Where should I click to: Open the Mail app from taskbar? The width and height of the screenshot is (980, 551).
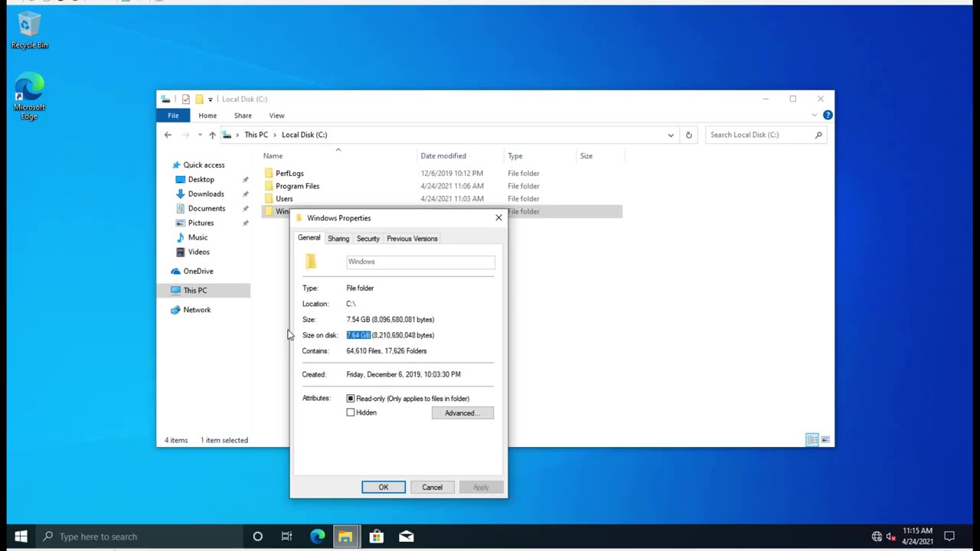[407, 536]
